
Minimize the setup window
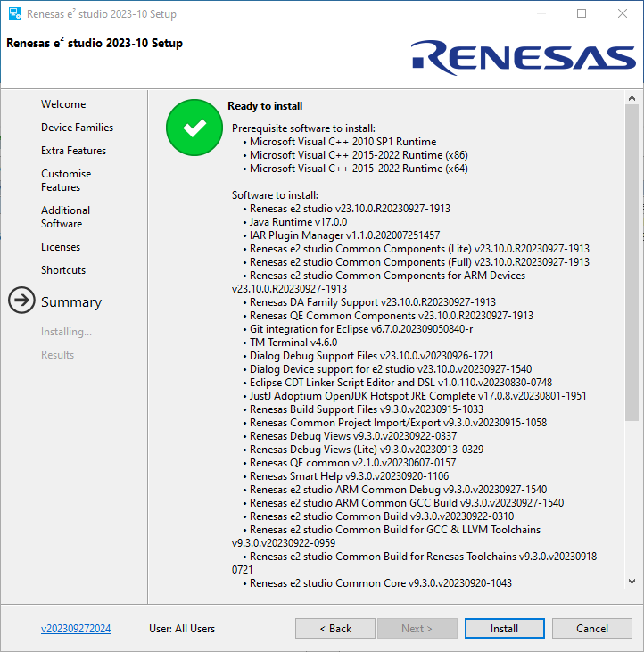[x=541, y=14]
